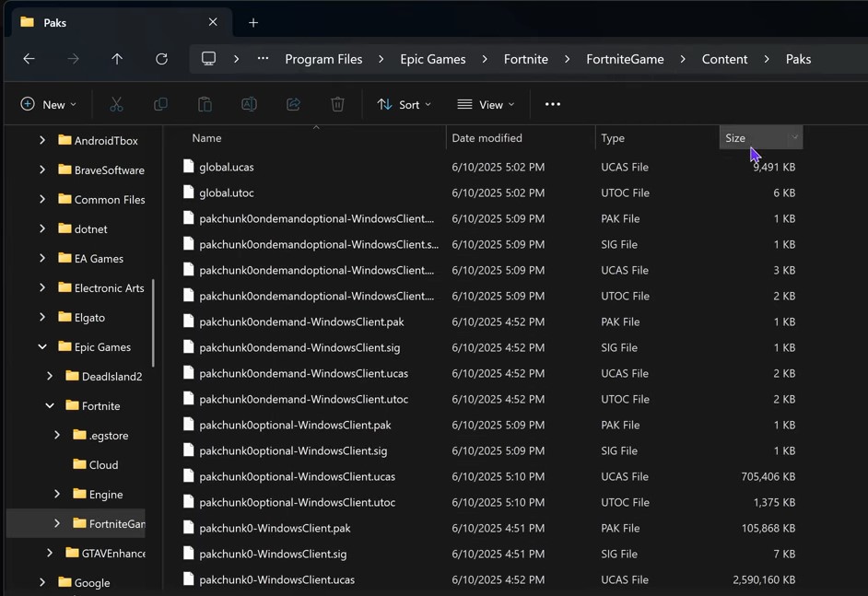Open the Sort options dropdown

tap(404, 105)
